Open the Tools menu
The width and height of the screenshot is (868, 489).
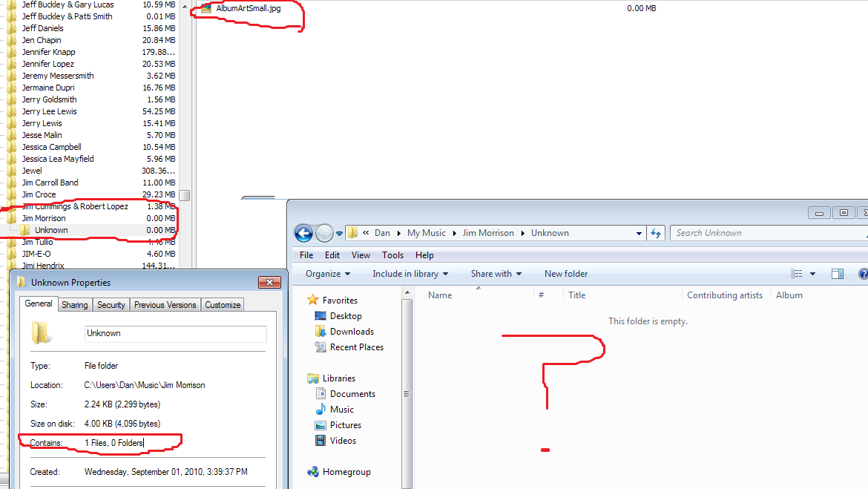(392, 255)
